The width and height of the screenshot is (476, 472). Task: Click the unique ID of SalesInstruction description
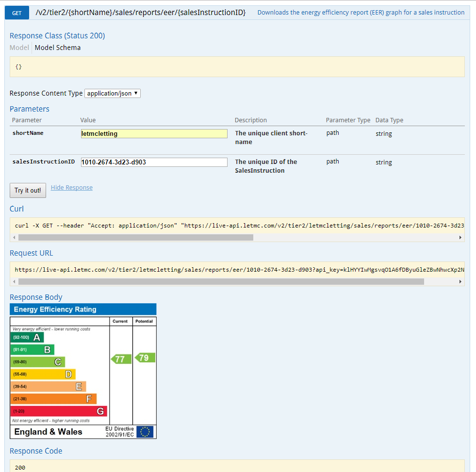click(x=266, y=166)
